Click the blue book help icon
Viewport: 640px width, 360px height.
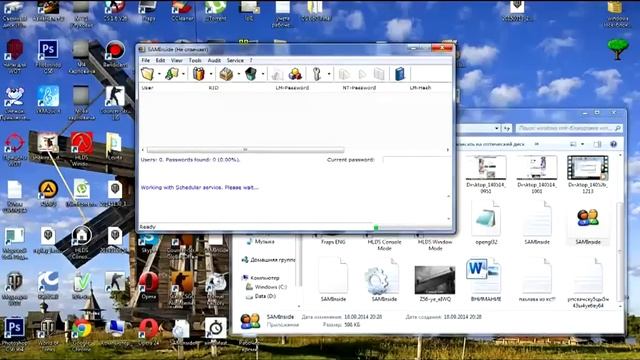pos(400,74)
